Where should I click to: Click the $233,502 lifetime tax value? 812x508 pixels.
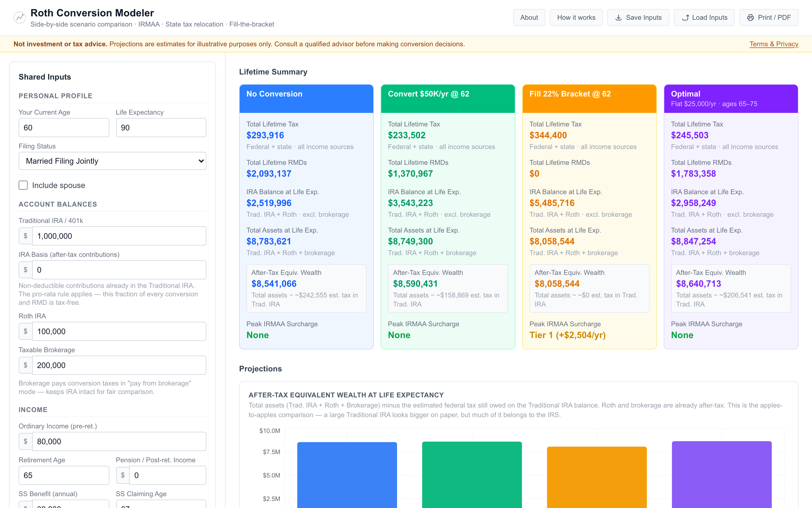407,135
